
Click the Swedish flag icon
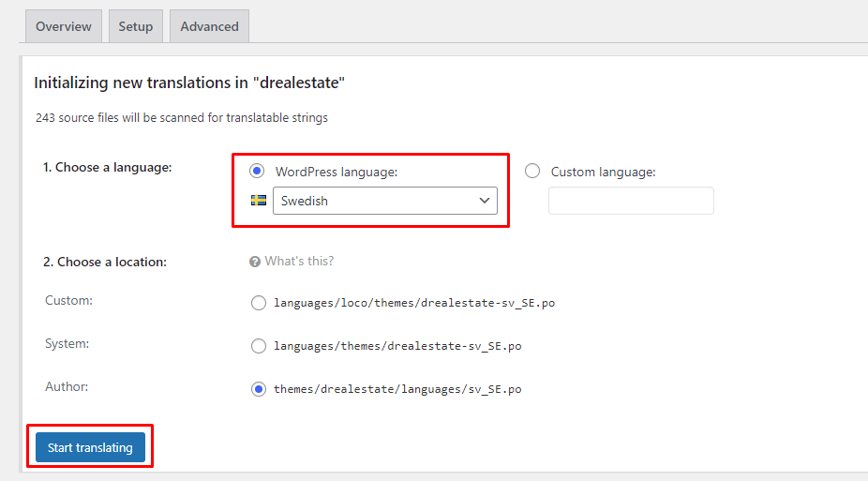(x=259, y=201)
